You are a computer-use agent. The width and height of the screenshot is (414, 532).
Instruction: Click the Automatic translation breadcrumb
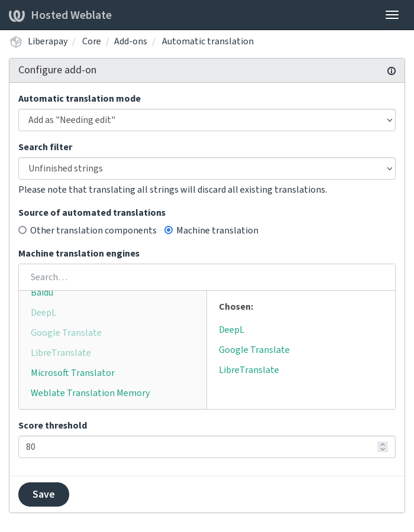[x=208, y=41]
